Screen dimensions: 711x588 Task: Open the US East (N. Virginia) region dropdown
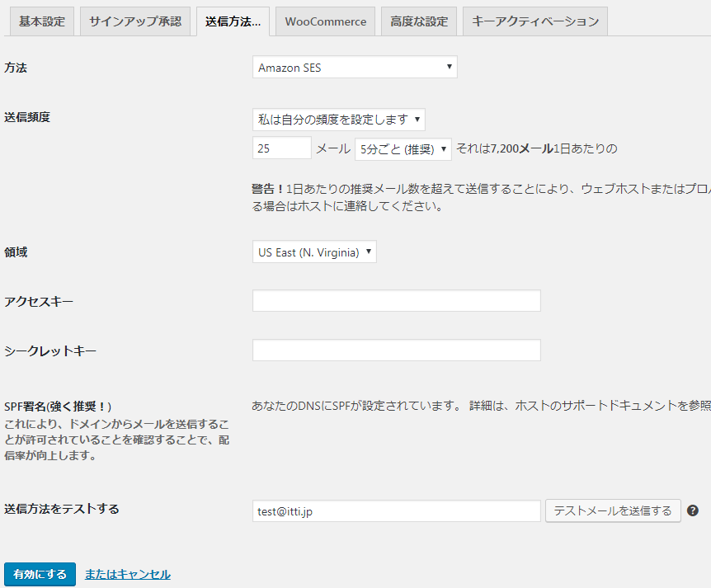tap(314, 252)
